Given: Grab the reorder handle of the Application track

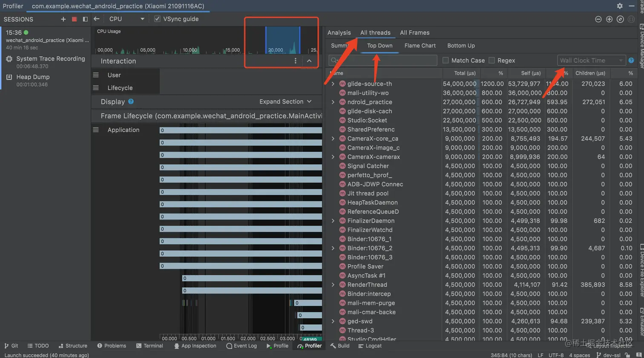Looking at the screenshot, I should pyautogui.click(x=96, y=130).
